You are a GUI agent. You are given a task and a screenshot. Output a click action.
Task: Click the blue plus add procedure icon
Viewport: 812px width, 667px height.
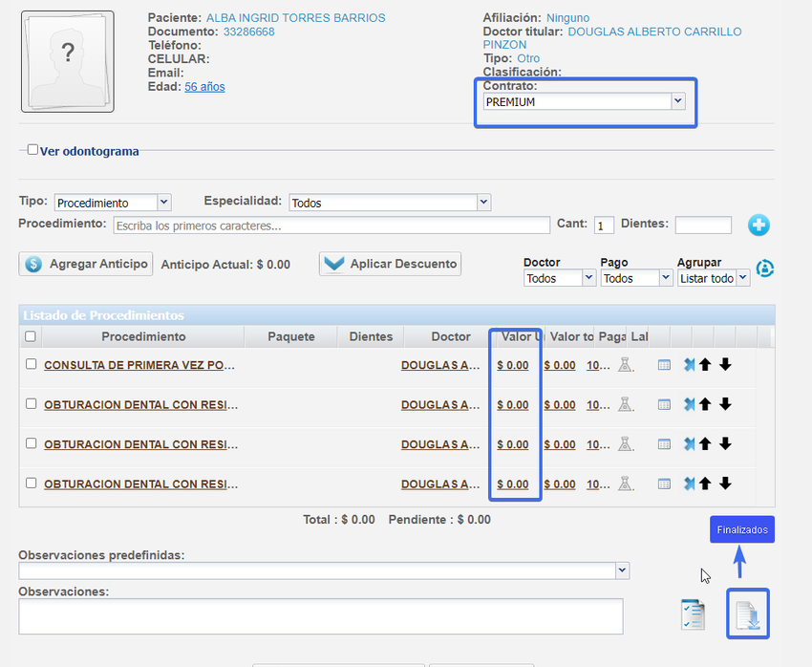pos(759,226)
